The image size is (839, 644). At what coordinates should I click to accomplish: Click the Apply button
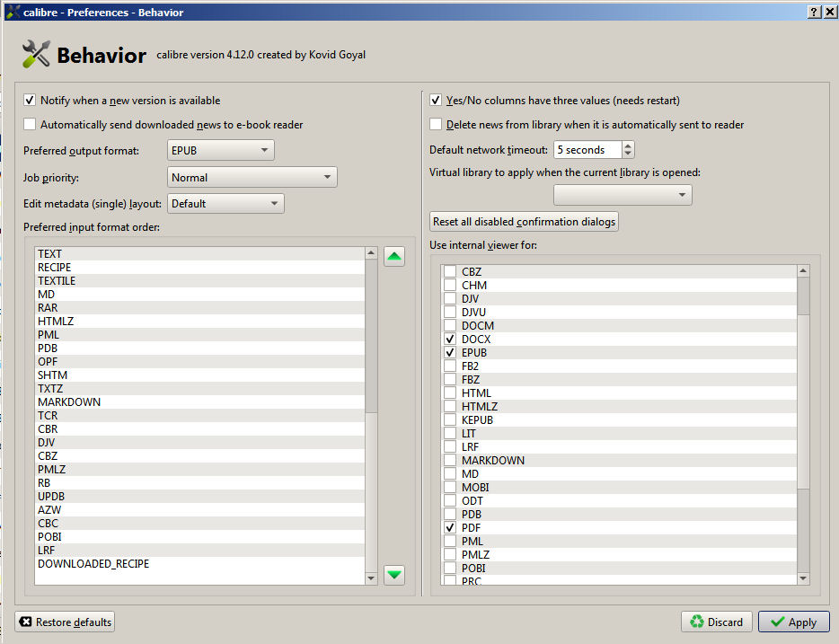click(793, 622)
